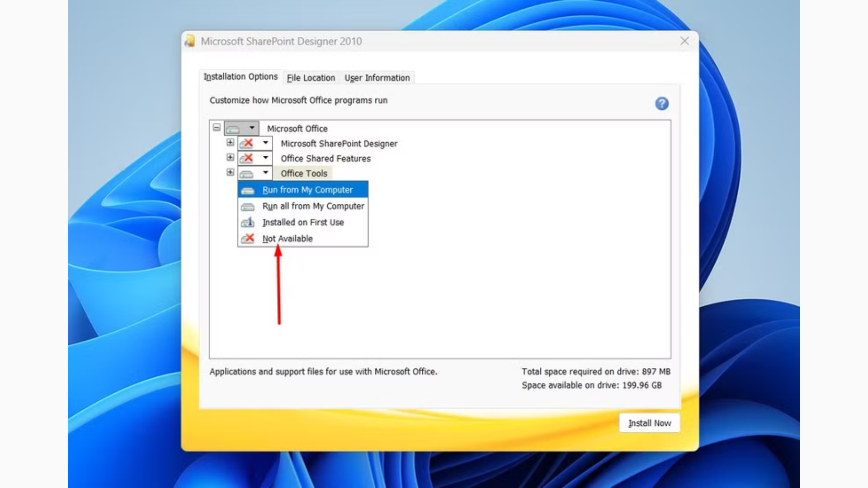Click the Help question mark icon
Screen dimensions: 868x488
(661, 103)
